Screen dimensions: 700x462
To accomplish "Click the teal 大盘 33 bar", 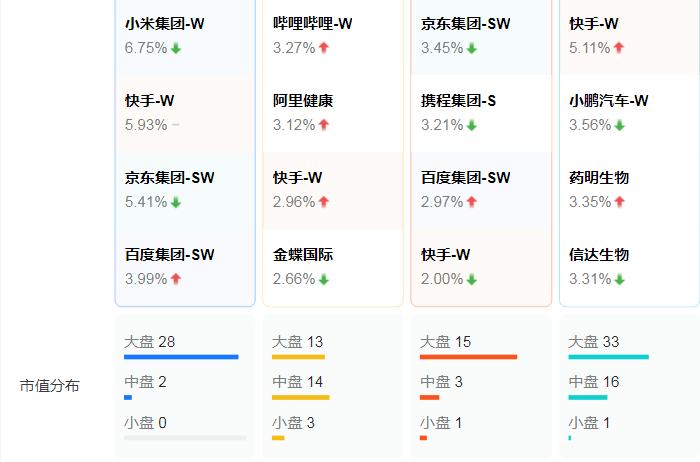I will (x=608, y=357).
